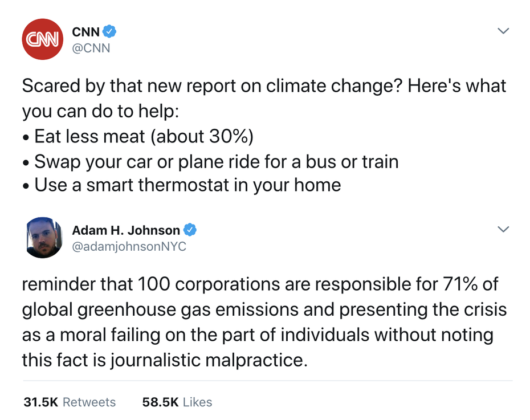Click the 'global greenhouse gas emissions' line

[x=264, y=309]
